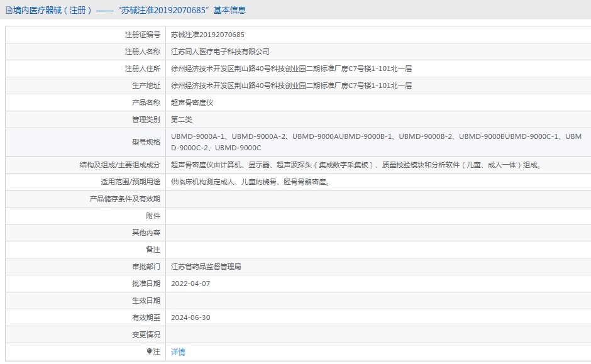Select the address value in 生产地址 row
Screen dimensions: 591x364
[291, 85]
